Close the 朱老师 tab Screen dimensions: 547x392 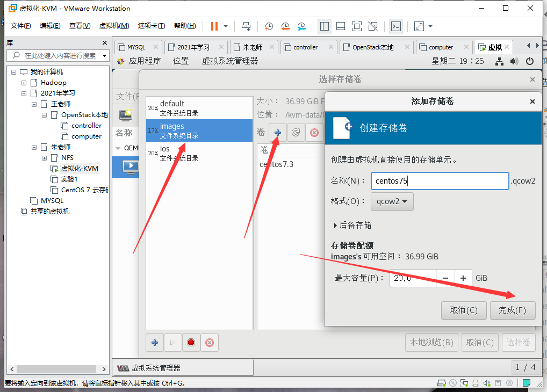[272, 47]
